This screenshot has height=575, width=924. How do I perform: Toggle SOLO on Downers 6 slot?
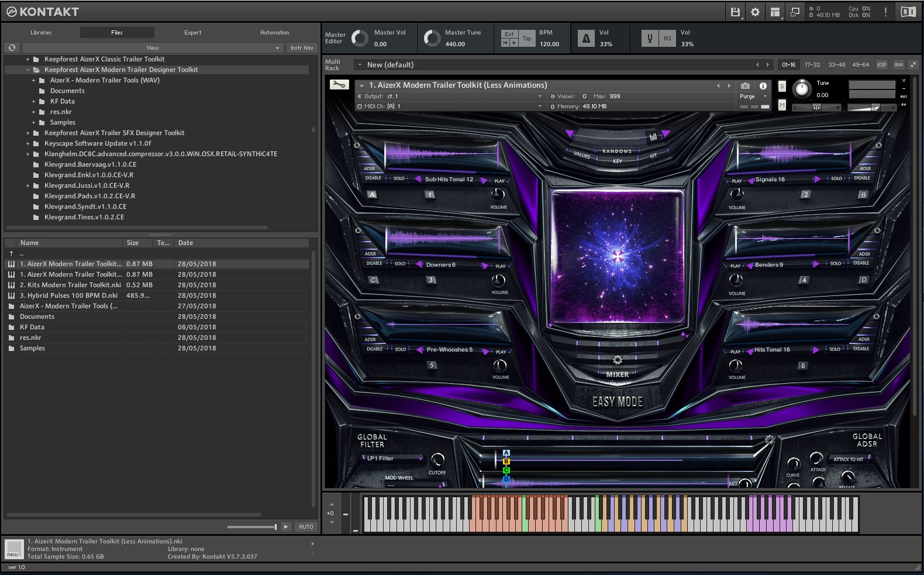(x=400, y=263)
